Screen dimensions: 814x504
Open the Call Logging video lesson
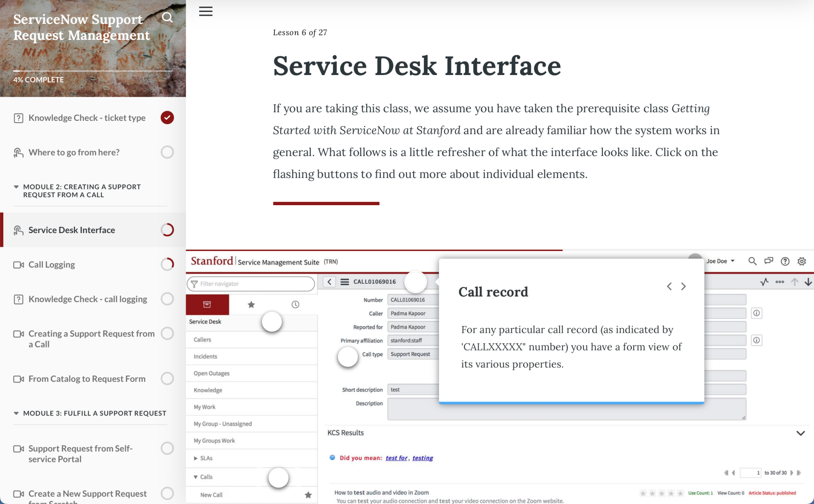pos(52,265)
